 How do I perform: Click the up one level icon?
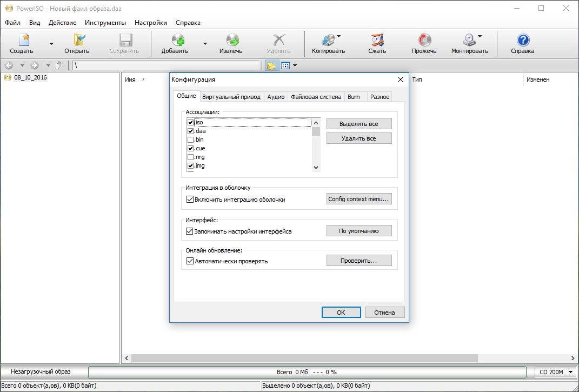(x=59, y=65)
